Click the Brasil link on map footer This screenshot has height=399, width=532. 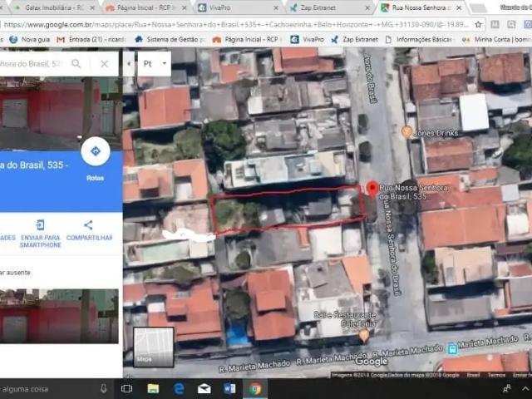tap(473, 375)
